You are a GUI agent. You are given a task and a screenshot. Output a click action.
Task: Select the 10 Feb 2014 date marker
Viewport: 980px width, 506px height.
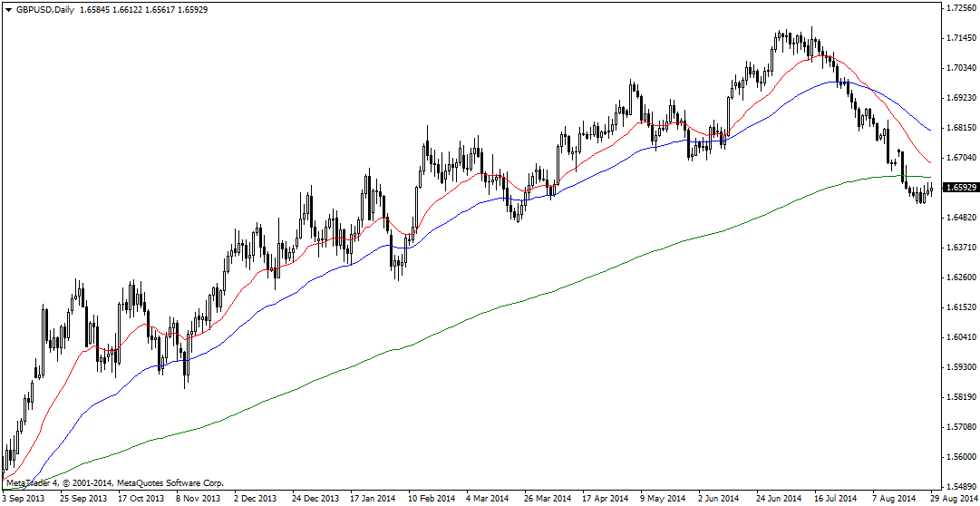(x=431, y=499)
